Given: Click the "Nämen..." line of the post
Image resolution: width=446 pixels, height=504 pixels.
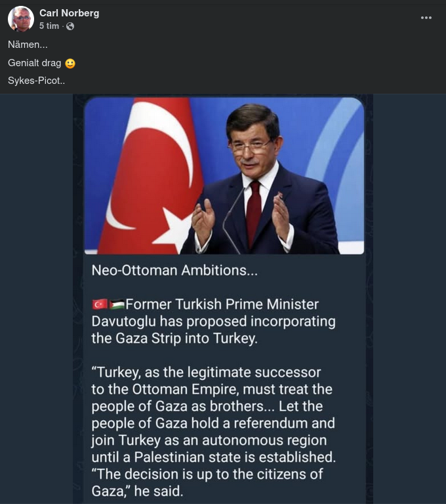Looking at the screenshot, I should (28, 45).
